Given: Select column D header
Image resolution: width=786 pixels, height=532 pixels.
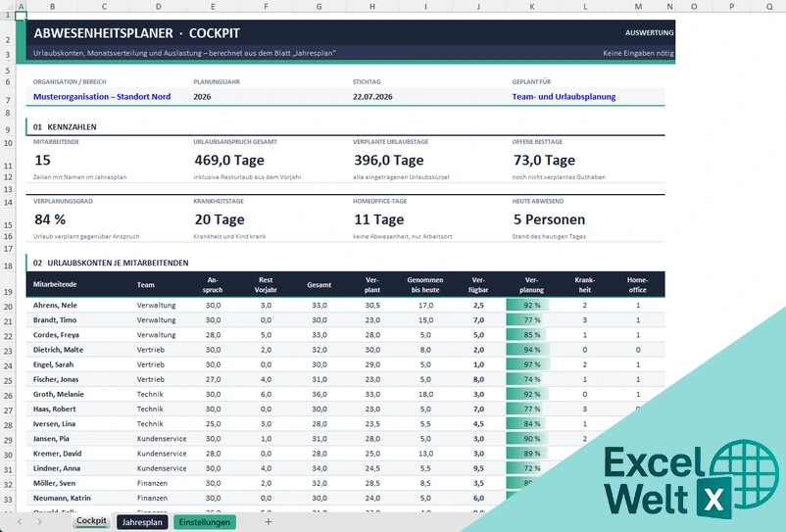Looking at the screenshot, I should tap(159, 7).
